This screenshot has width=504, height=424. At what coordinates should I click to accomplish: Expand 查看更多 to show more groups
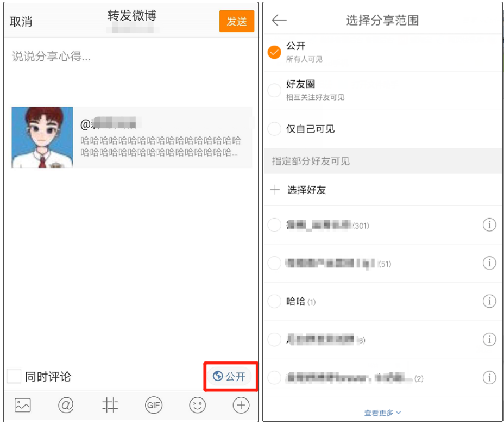coord(382,412)
